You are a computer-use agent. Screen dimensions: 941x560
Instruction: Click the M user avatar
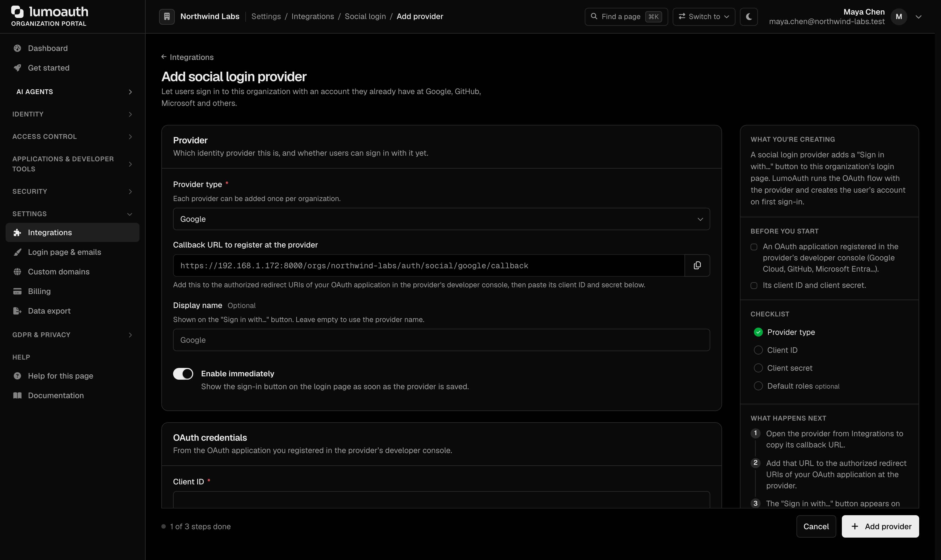[x=899, y=17]
